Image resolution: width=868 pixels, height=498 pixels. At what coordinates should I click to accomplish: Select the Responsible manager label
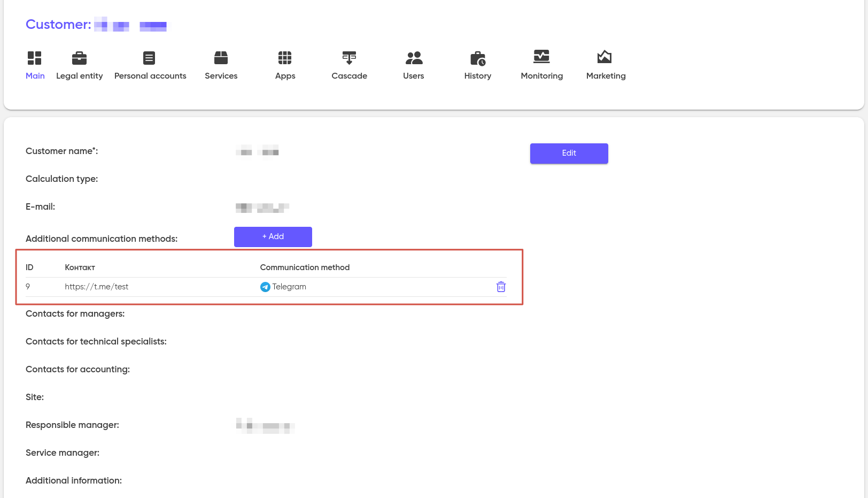point(73,425)
